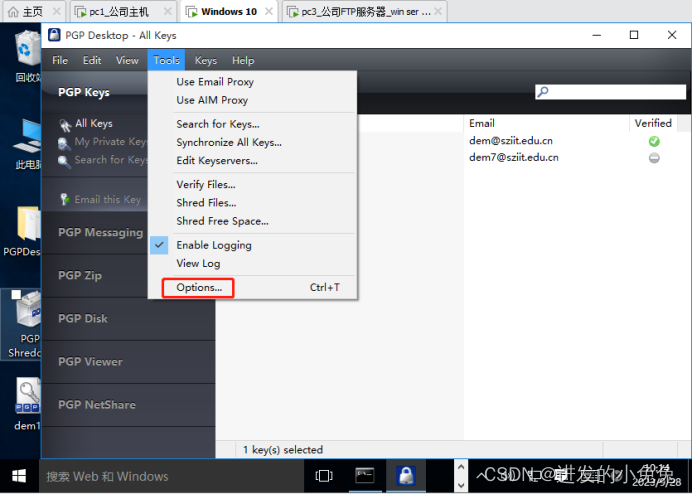The width and height of the screenshot is (692, 494).
Task: Open the Keys menu
Action: [206, 60]
